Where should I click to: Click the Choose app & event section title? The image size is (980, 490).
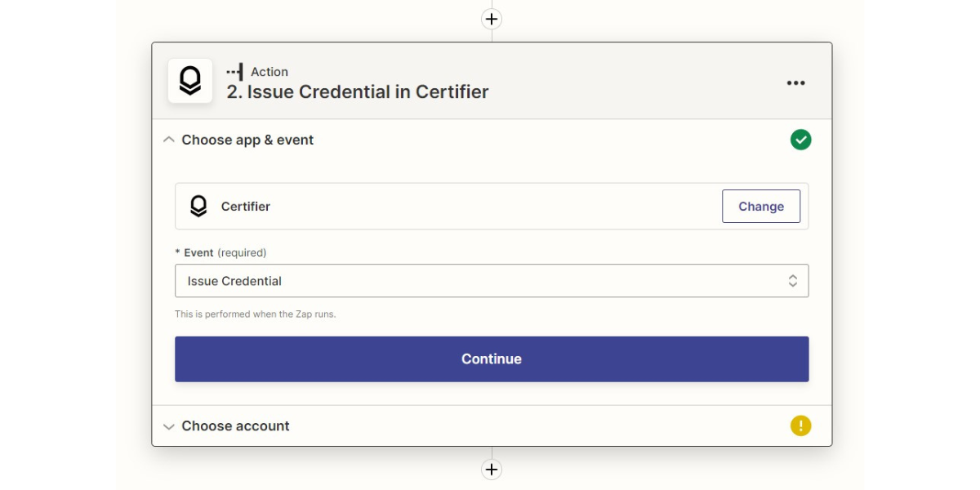click(247, 140)
